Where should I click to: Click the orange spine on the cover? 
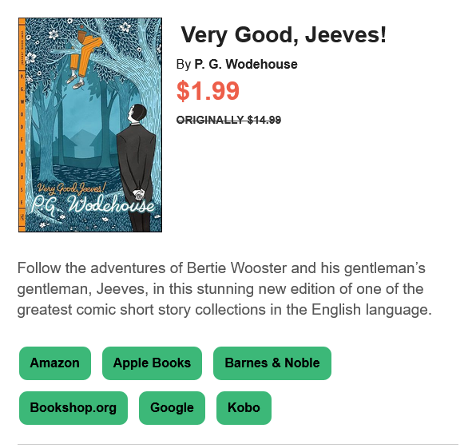point(22,125)
